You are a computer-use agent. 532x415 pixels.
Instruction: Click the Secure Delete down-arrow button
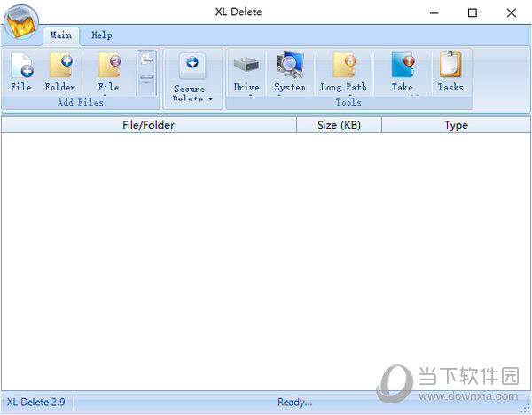[192, 64]
